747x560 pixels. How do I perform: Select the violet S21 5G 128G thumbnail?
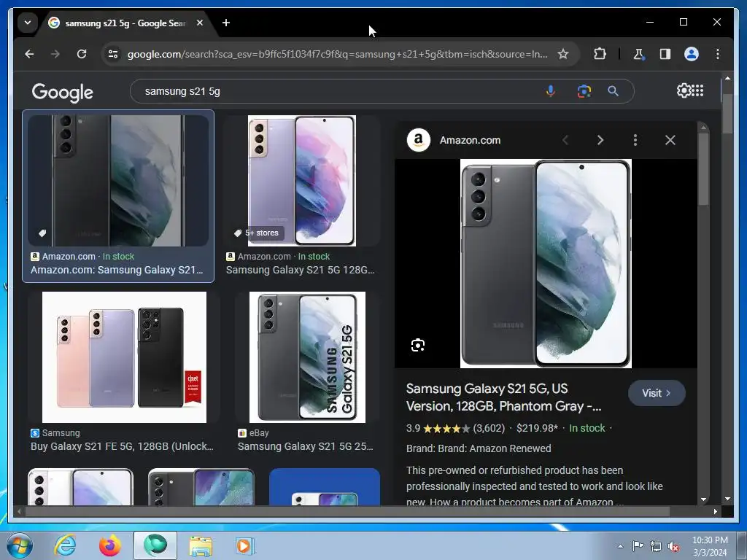pos(302,181)
